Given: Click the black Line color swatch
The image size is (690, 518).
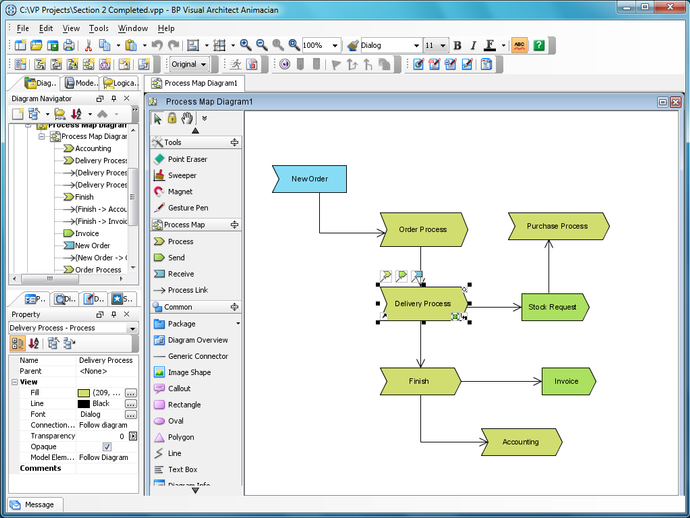Looking at the screenshot, I should coord(84,404).
